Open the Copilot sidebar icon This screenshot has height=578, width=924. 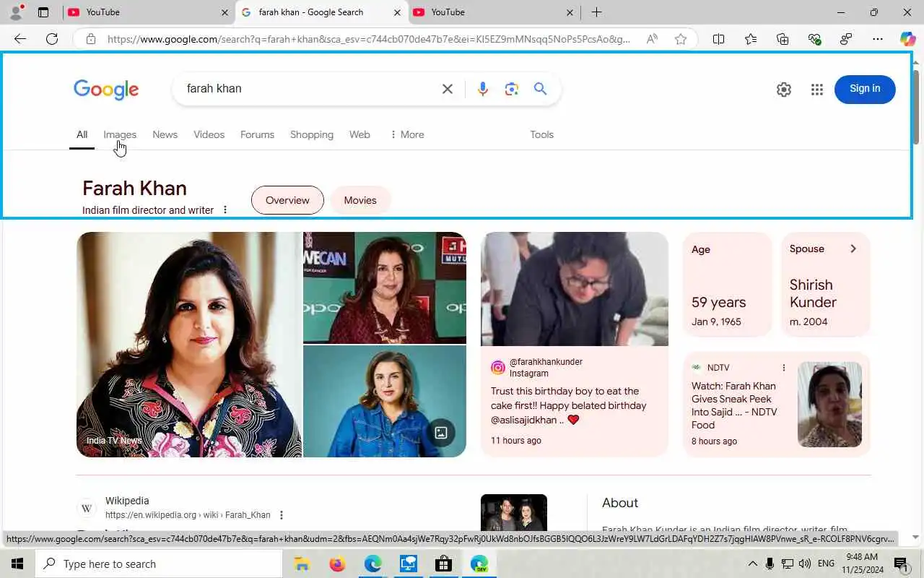click(x=907, y=39)
